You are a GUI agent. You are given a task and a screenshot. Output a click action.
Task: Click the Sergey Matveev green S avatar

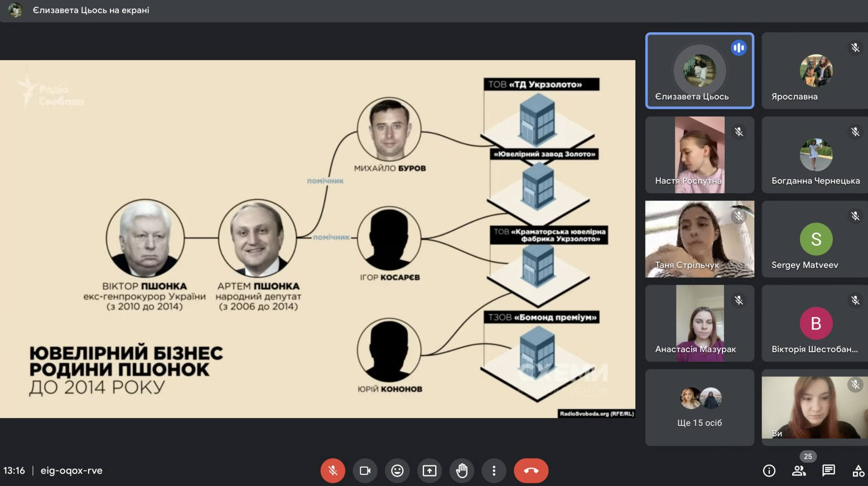click(816, 239)
